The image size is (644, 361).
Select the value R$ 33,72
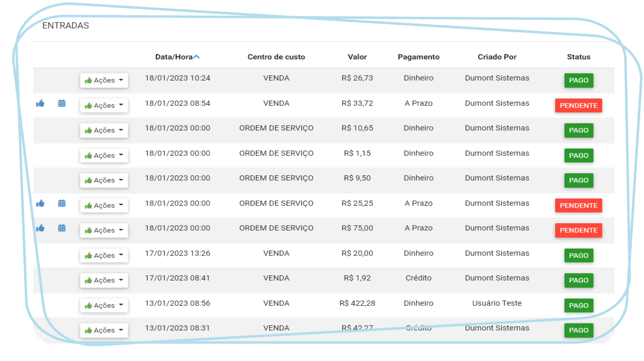tap(357, 103)
